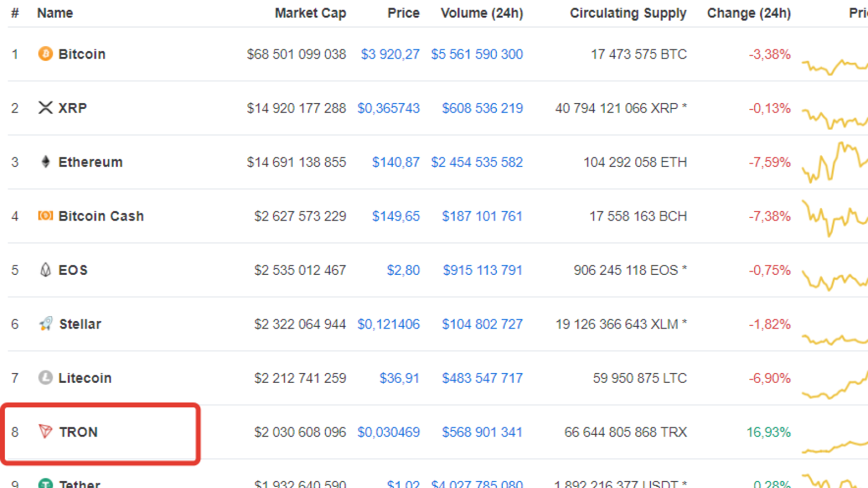Image resolution: width=868 pixels, height=488 pixels.
Task: Select Ethereum market cap $14 691 138 855
Action: click(297, 162)
